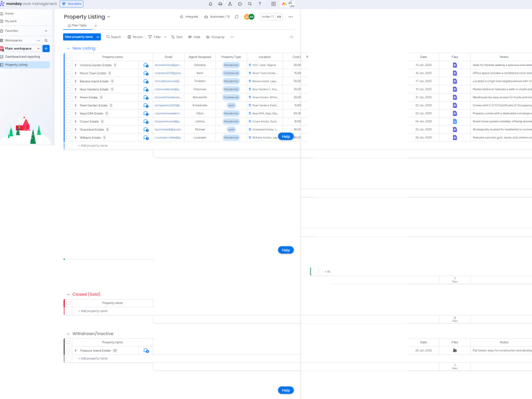Click toolbar more options three dots

[x=232, y=37]
